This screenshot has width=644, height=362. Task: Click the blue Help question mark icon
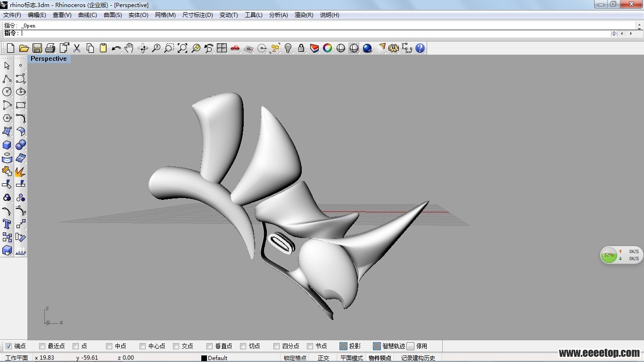click(420, 48)
